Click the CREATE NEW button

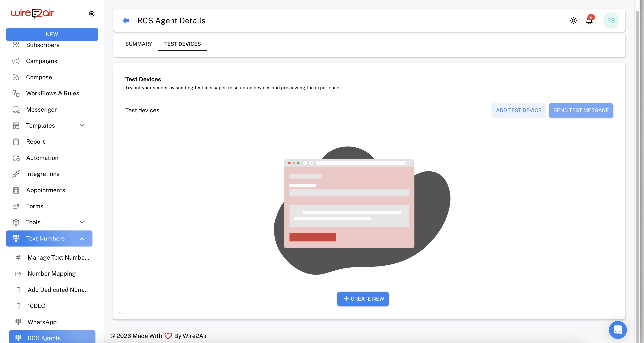click(363, 299)
